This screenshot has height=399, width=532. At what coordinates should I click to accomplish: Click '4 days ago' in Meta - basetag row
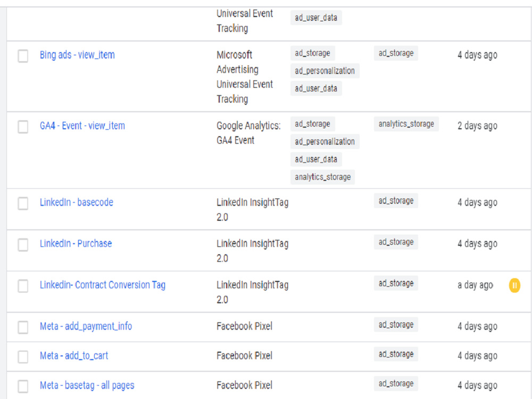477,385
